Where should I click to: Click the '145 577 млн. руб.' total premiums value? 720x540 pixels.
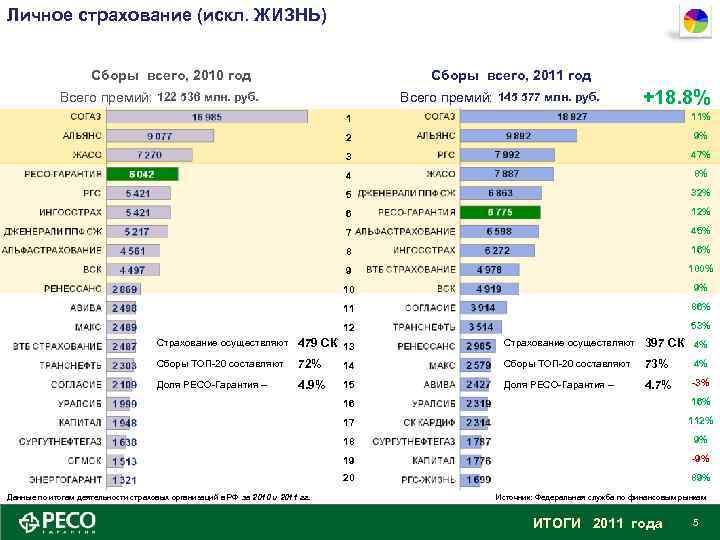549,97
